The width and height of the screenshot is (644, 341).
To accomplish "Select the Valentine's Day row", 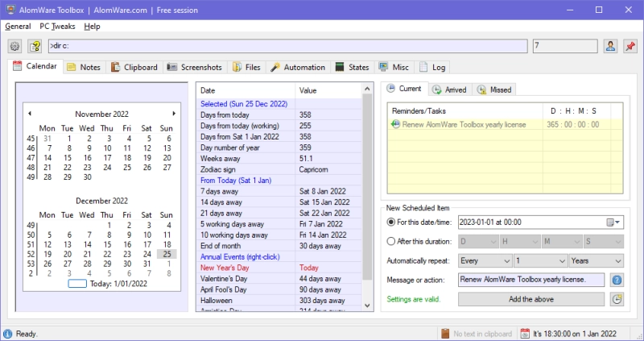I will point(279,279).
